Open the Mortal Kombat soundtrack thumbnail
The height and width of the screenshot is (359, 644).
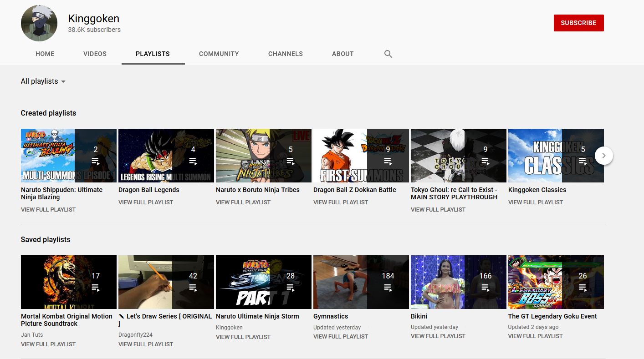coord(69,282)
